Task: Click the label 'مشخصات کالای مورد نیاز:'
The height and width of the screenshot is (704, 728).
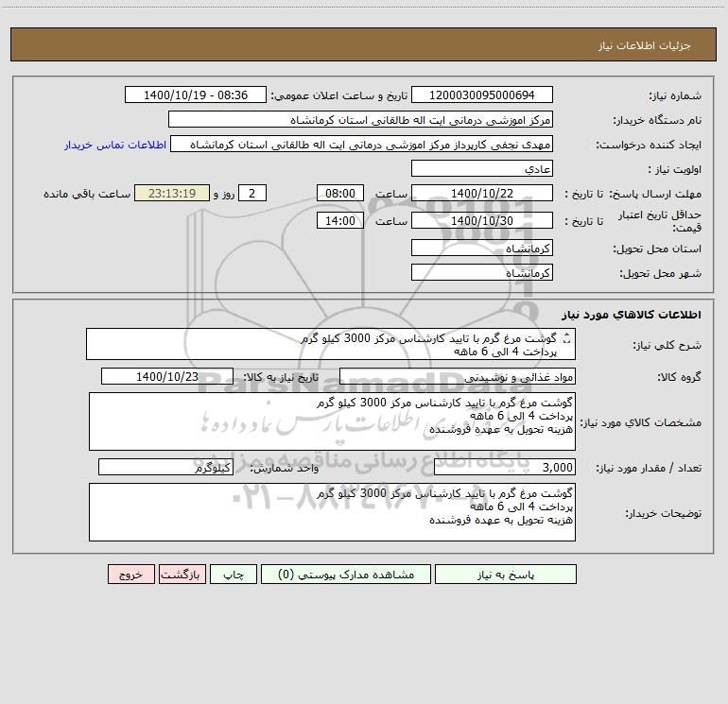Action: click(x=641, y=422)
